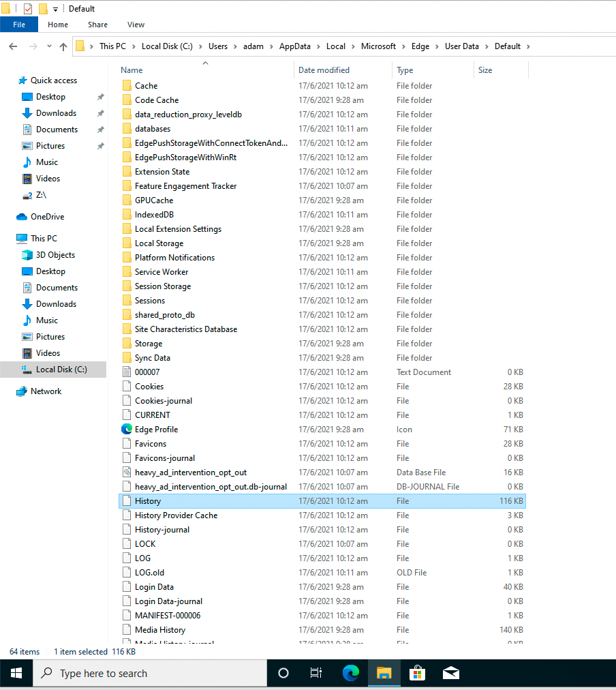This screenshot has height=690, width=616.
Task: Select the Login Data file
Action: tap(154, 586)
